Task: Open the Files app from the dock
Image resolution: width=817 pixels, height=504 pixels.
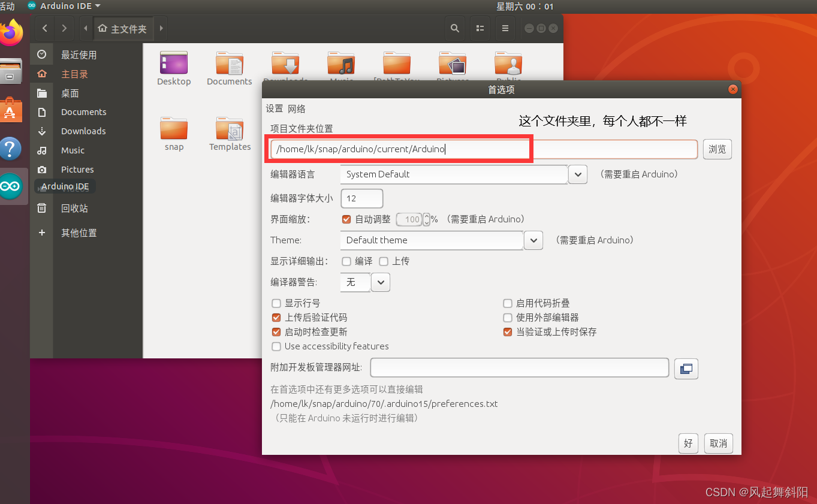Action: pos(11,71)
